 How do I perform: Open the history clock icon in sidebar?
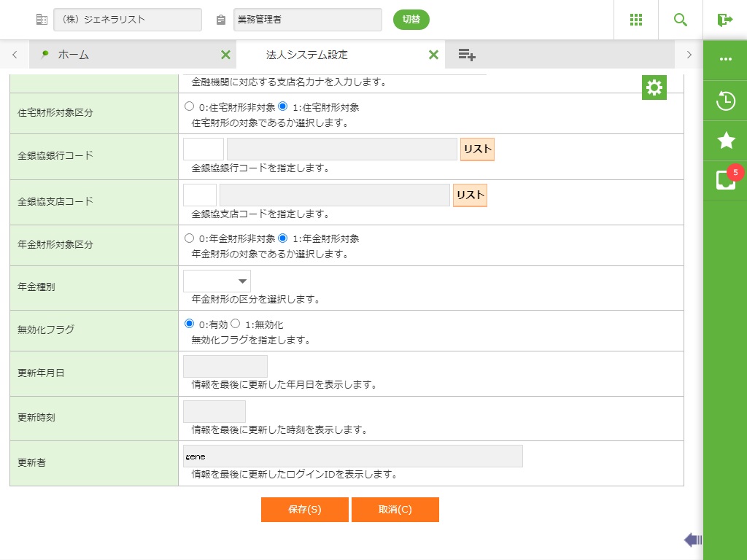click(726, 101)
